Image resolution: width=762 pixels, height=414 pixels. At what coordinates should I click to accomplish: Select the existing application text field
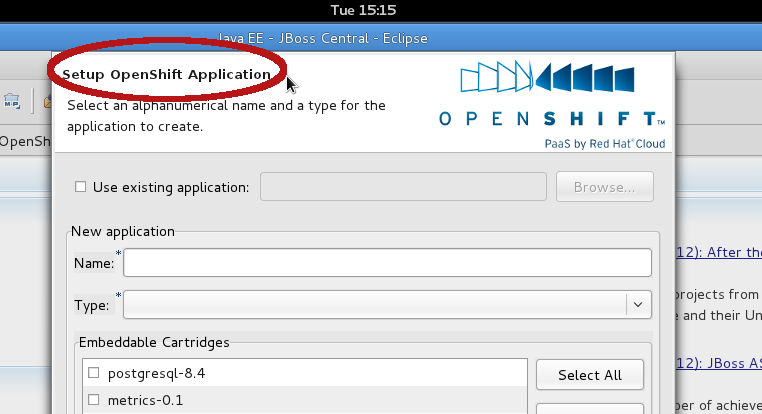tap(403, 187)
